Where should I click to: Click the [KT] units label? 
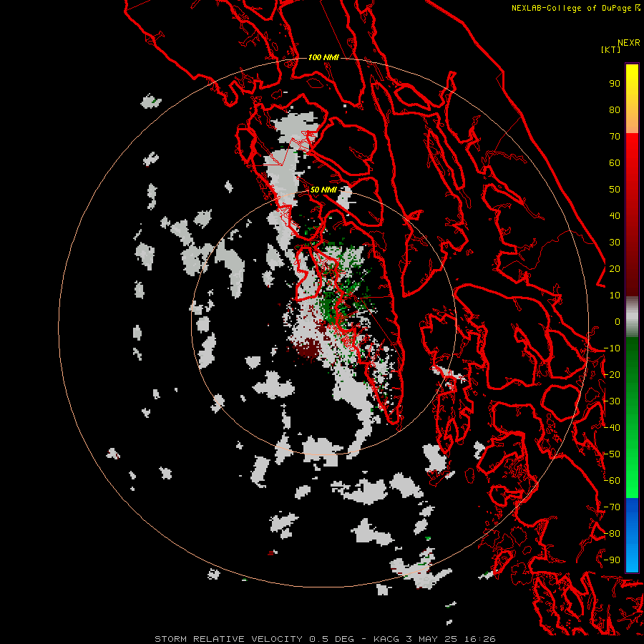(x=610, y=49)
